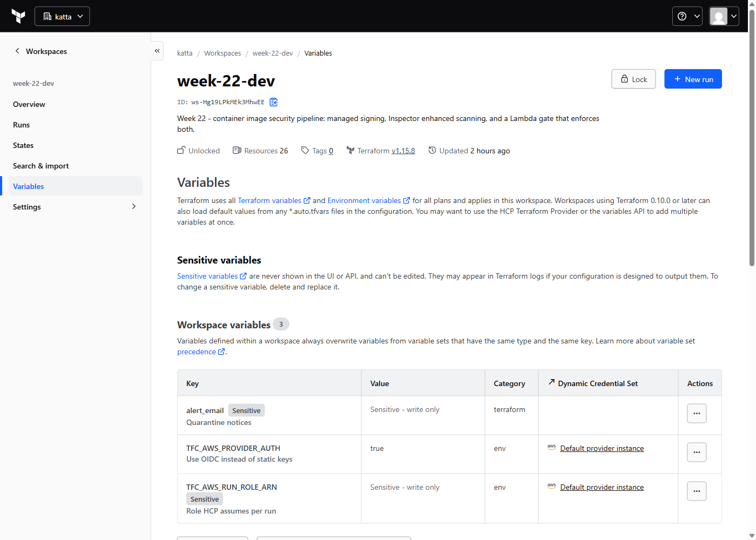Click the week-22-dev breadcrumb link
Image resolution: width=756 pixels, height=540 pixels.
[273, 53]
